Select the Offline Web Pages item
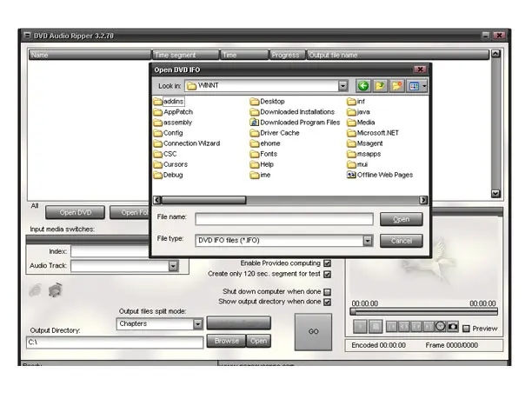 384,175
